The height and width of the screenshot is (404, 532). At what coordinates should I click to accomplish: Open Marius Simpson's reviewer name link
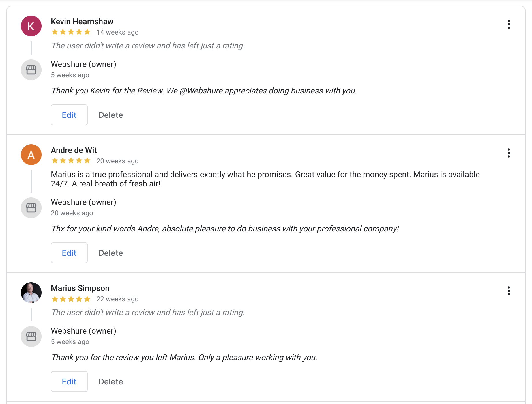(x=80, y=288)
